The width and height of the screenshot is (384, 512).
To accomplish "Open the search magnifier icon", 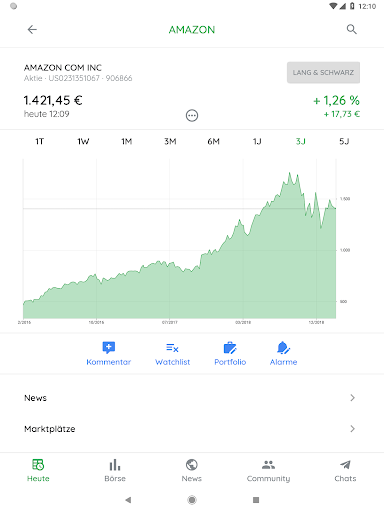I will coord(352,29).
